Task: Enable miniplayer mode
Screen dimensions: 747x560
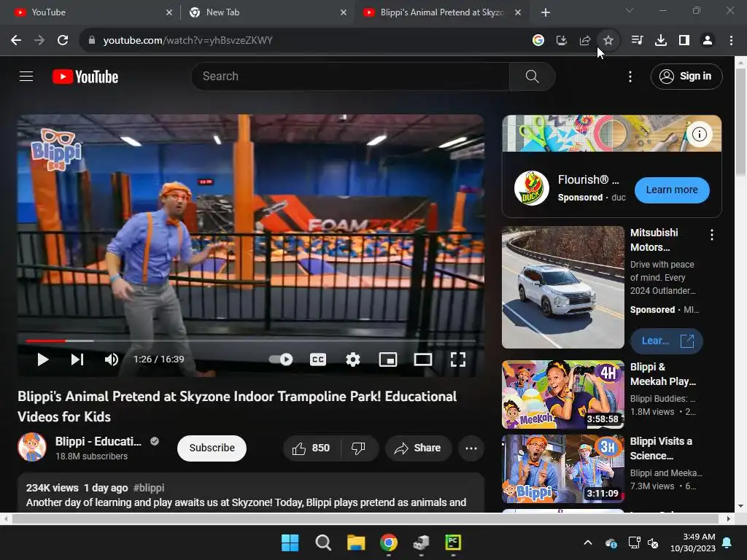Action: [388, 359]
